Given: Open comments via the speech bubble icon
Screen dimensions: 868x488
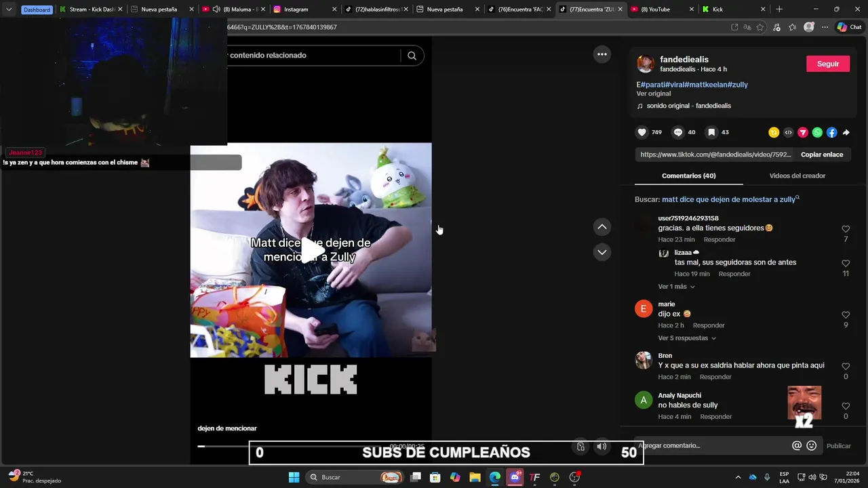Looking at the screenshot, I should 677,132.
